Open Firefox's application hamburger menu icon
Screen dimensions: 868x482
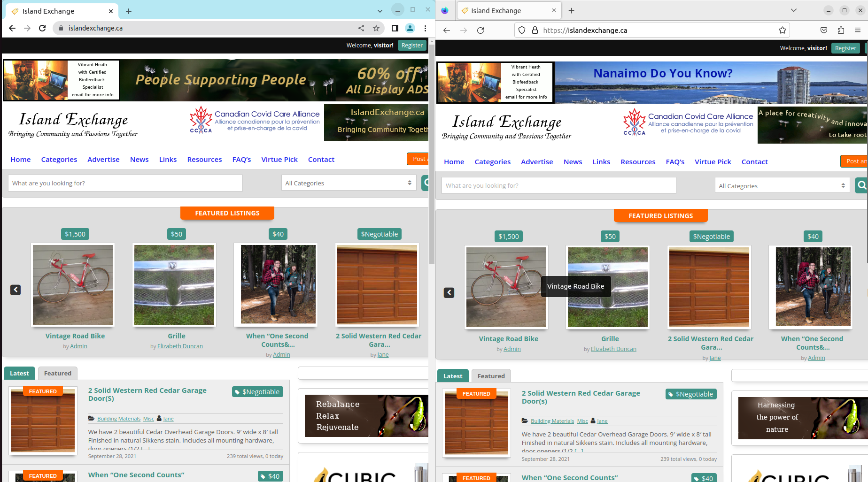click(x=858, y=30)
